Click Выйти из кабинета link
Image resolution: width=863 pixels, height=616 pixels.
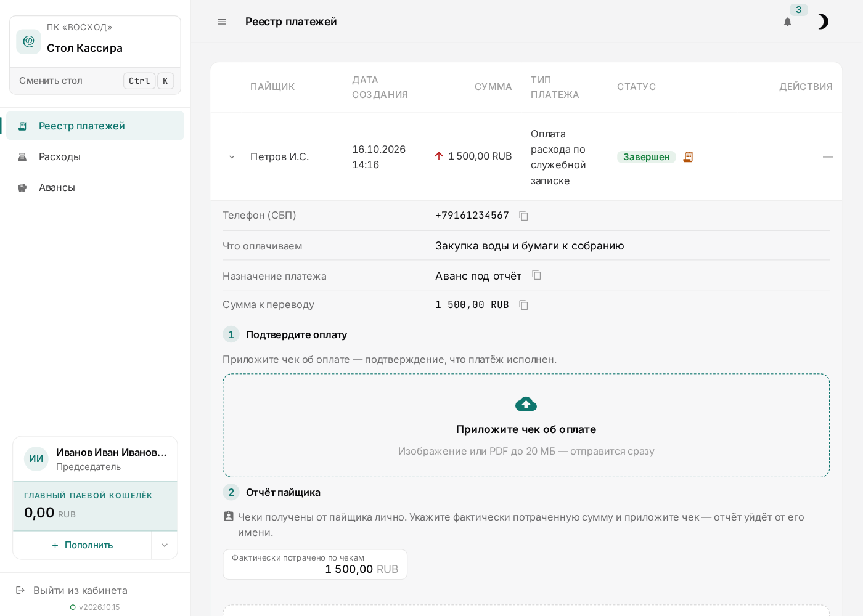[x=80, y=590]
